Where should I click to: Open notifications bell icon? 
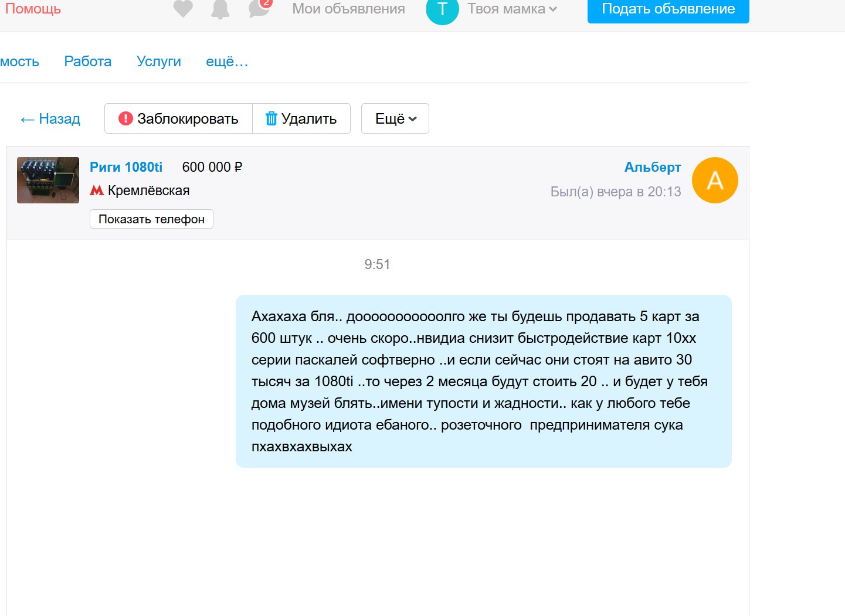click(220, 9)
